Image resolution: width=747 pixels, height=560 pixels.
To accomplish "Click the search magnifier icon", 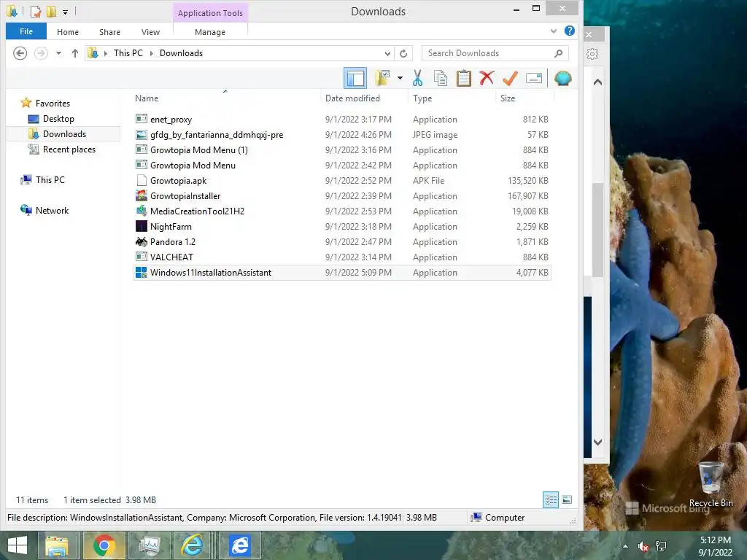I will click(x=558, y=53).
